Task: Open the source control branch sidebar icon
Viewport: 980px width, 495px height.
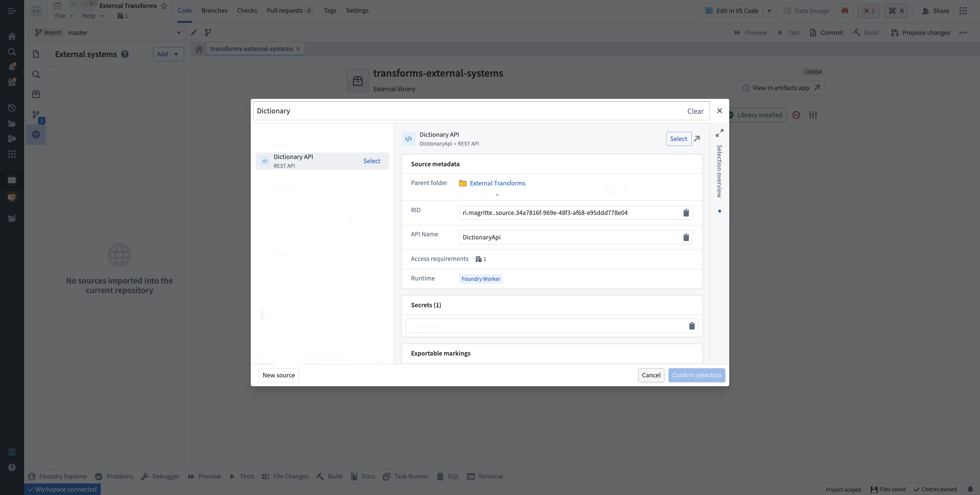Action: [x=36, y=115]
